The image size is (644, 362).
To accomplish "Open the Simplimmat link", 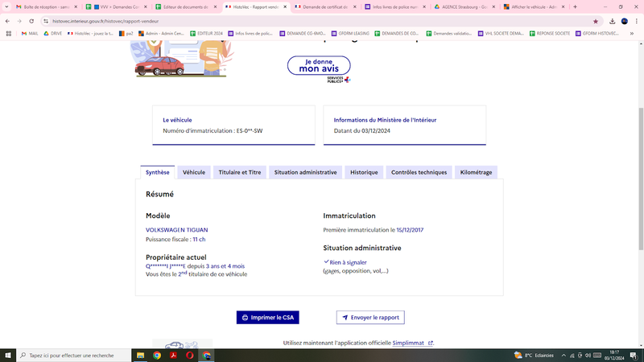I will [412, 343].
